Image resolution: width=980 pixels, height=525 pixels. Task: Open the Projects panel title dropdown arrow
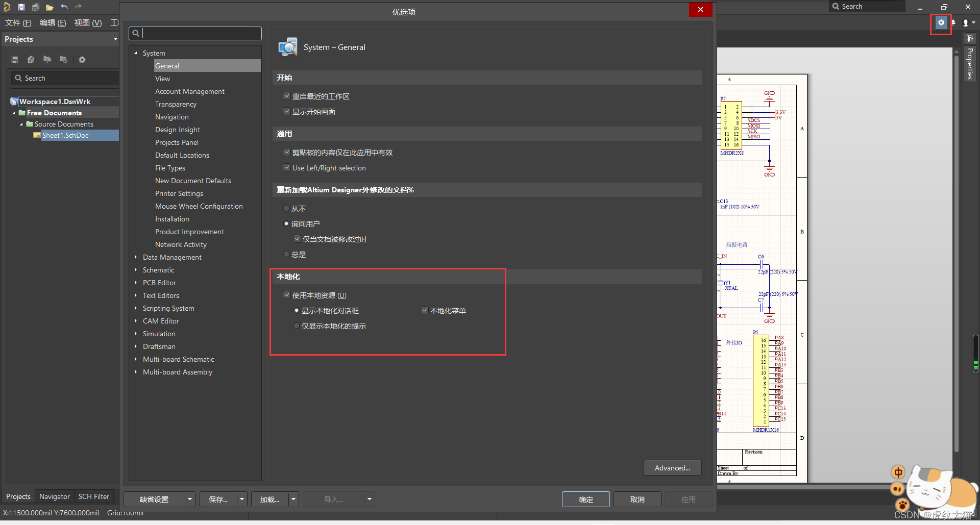[115, 39]
